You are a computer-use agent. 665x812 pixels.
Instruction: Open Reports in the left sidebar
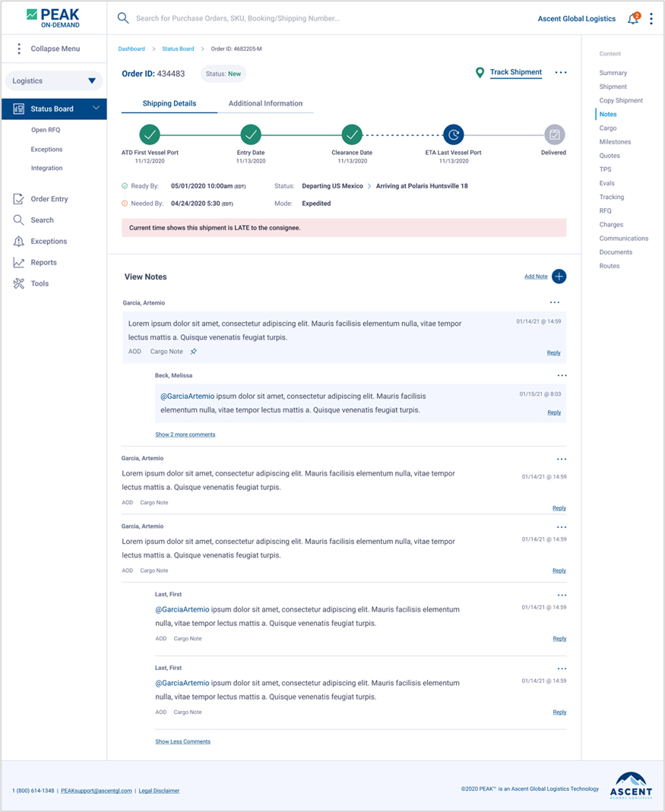click(x=43, y=263)
